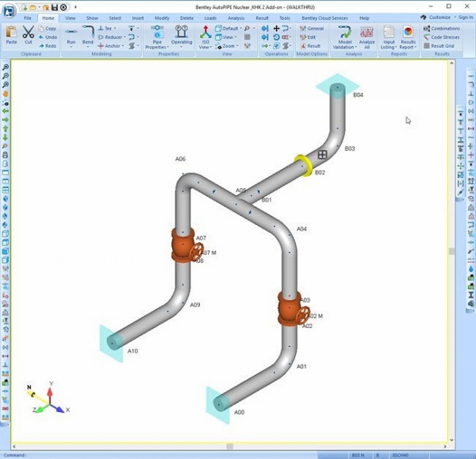Open the Loads menu
476x459 pixels.
coord(210,18)
